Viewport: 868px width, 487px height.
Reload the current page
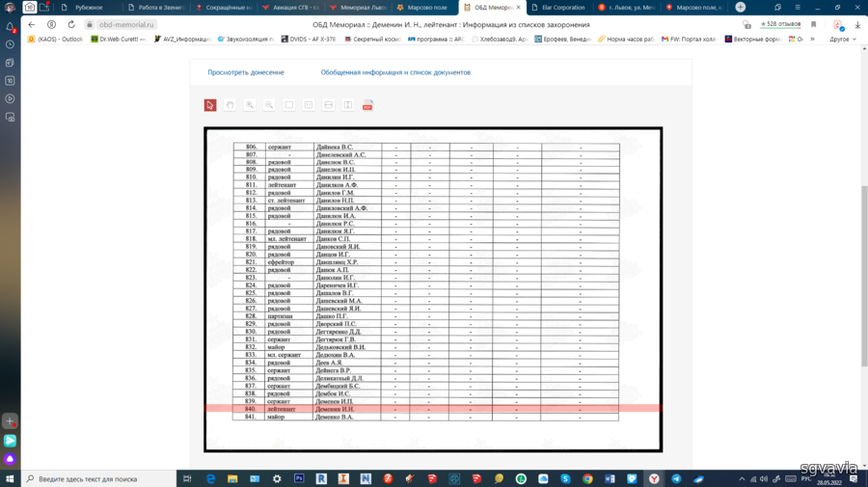point(71,24)
